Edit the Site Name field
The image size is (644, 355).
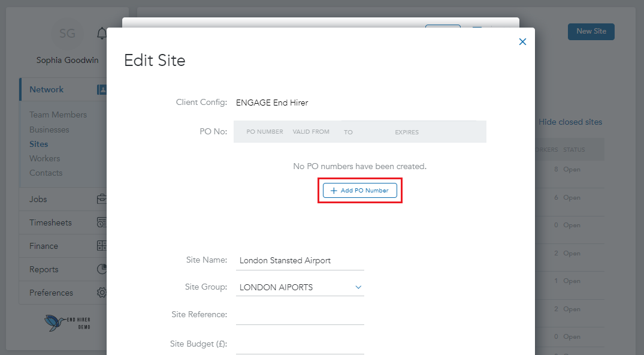[300, 260]
